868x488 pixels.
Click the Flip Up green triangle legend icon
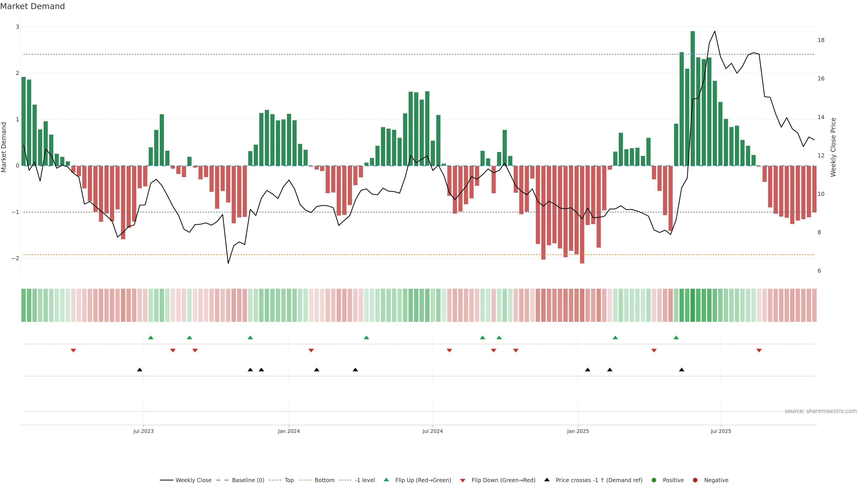(x=387, y=480)
